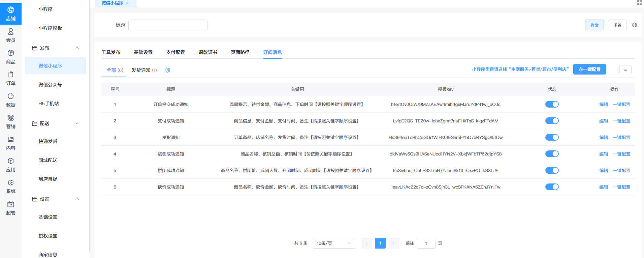Open 快递发货 menu item
The height and width of the screenshot is (258, 644).
(48, 141)
